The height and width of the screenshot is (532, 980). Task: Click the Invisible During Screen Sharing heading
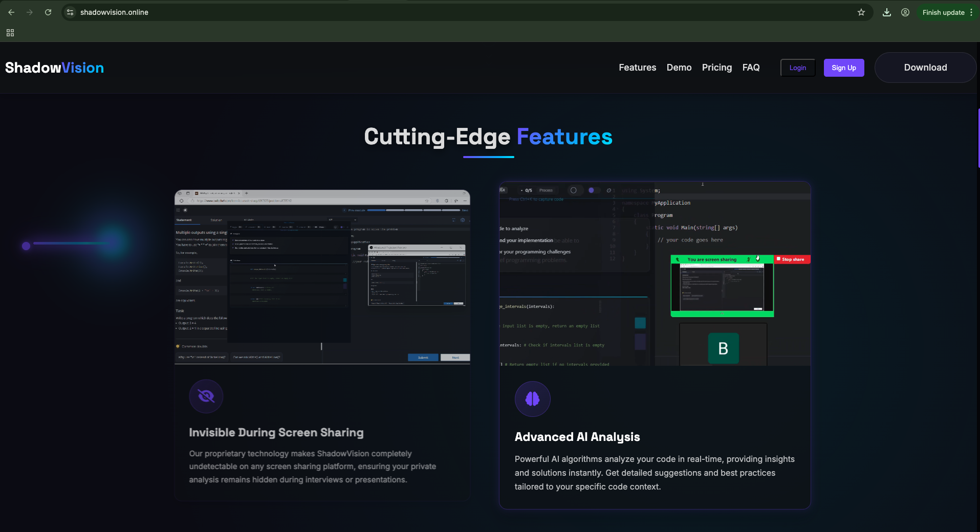[x=276, y=433]
